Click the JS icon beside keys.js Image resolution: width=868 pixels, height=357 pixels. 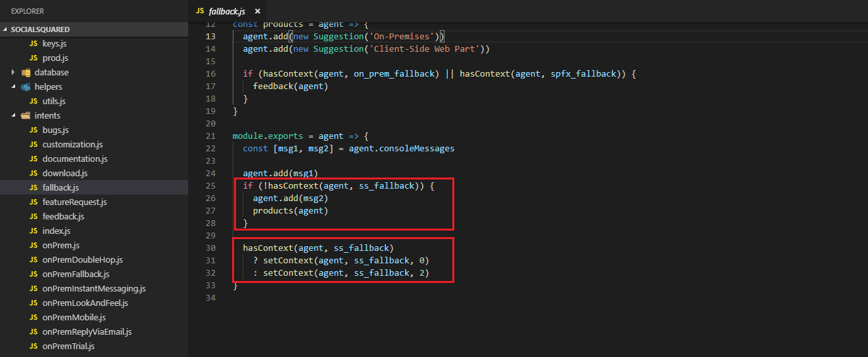[33, 44]
